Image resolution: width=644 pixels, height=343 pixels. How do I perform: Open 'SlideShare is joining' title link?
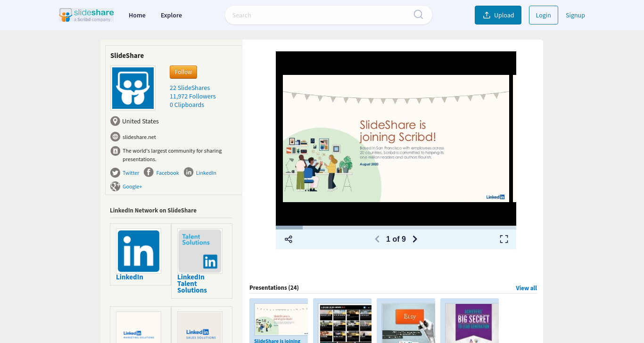coord(277,341)
